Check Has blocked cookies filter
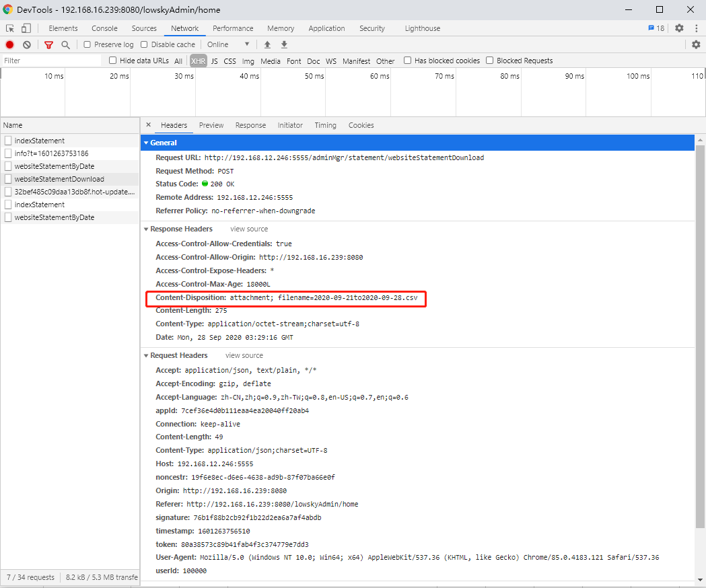 tap(407, 61)
